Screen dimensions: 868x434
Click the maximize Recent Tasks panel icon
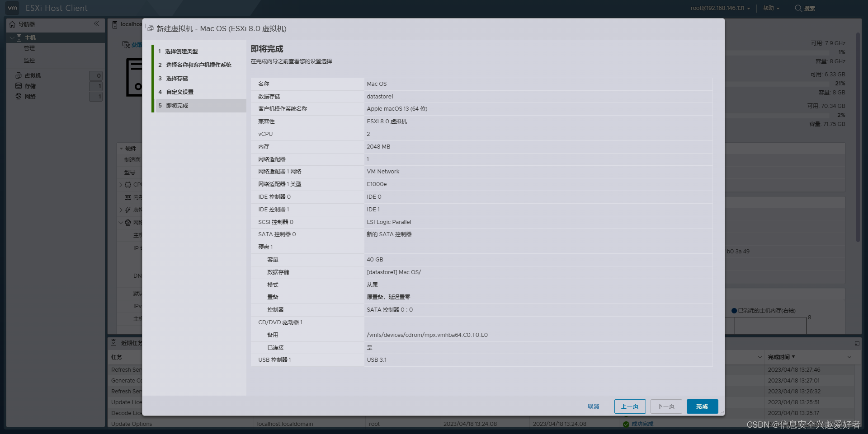pyautogui.click(x=857, y=344)
